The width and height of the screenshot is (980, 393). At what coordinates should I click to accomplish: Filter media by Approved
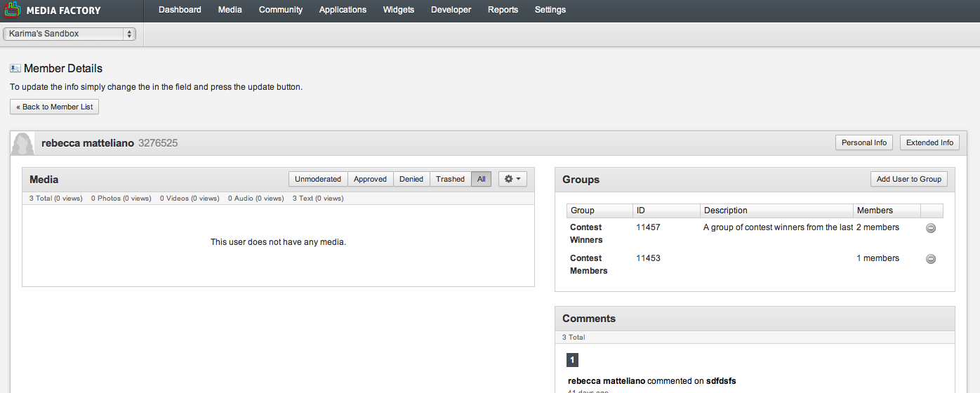click(370, 179)
